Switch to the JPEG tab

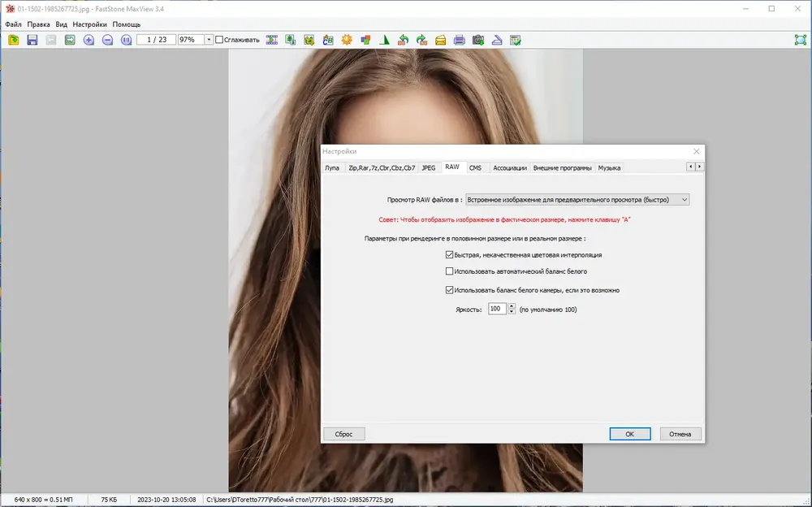428,168
